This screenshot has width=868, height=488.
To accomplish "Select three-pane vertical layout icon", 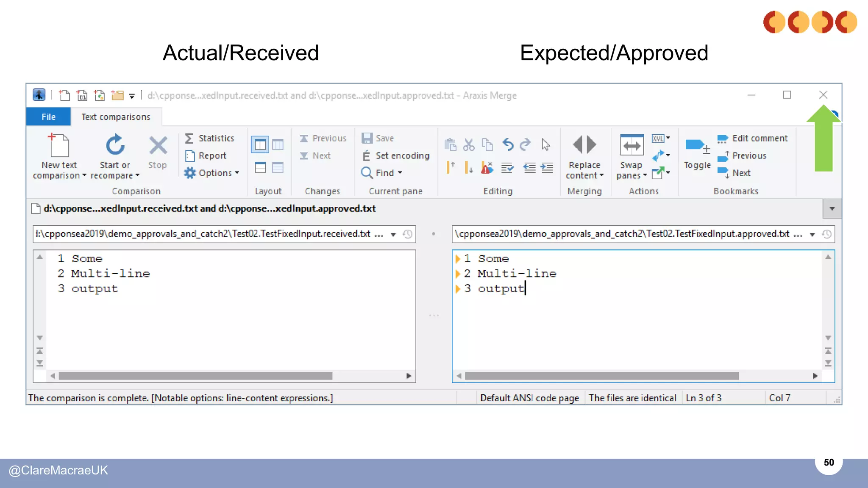I will [278, 145].
